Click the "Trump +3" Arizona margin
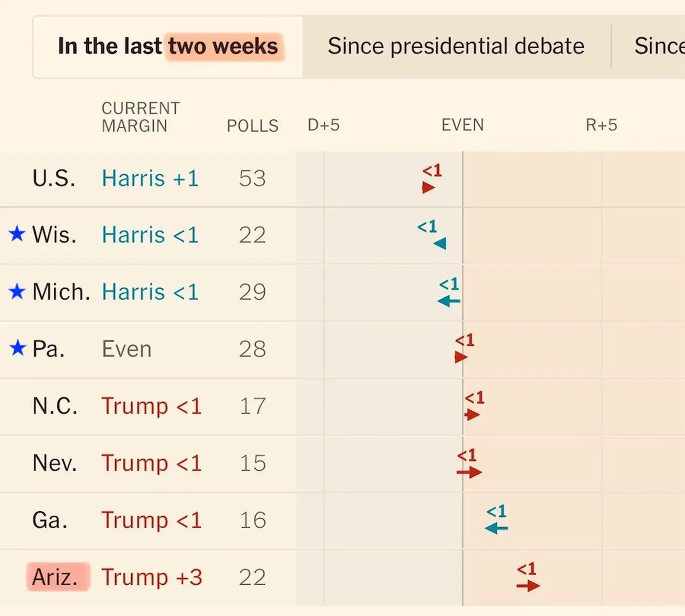The width and height of the screenshot is (685, 616). point(152,577)
